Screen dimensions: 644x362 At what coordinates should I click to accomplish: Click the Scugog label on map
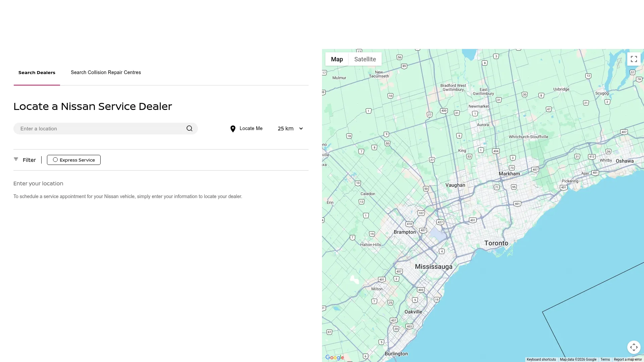click(602, 93)
